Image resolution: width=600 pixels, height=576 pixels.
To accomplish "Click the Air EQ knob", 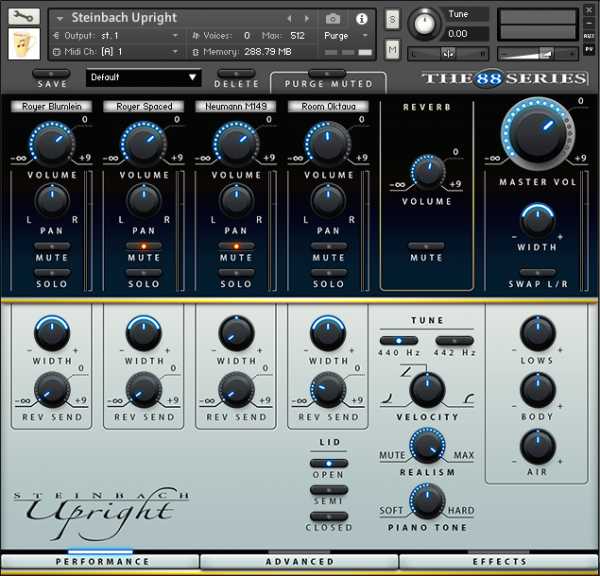I will click(538, 446).
